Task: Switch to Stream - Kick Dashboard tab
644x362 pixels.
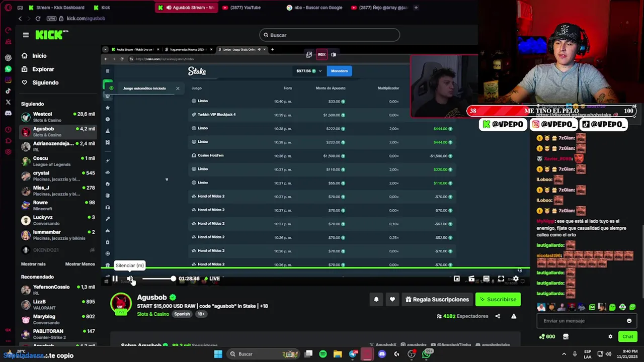Action: click(56, 8)
